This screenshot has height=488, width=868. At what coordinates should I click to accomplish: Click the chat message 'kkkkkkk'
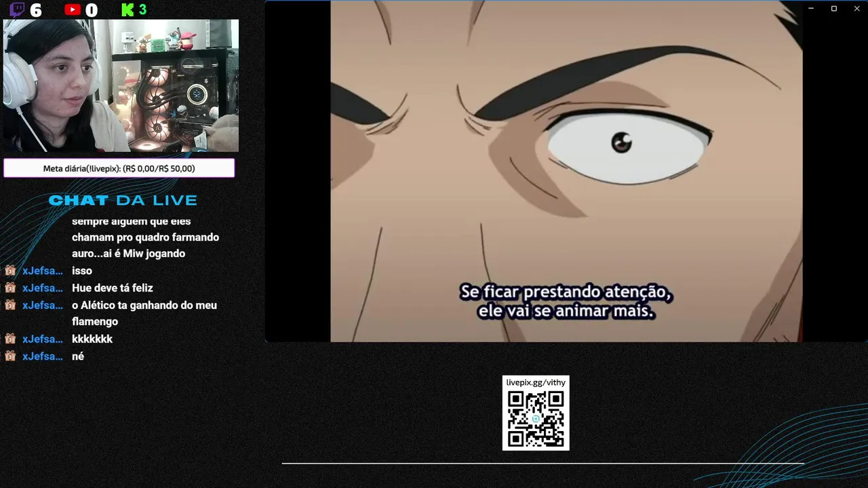point(92,339)
